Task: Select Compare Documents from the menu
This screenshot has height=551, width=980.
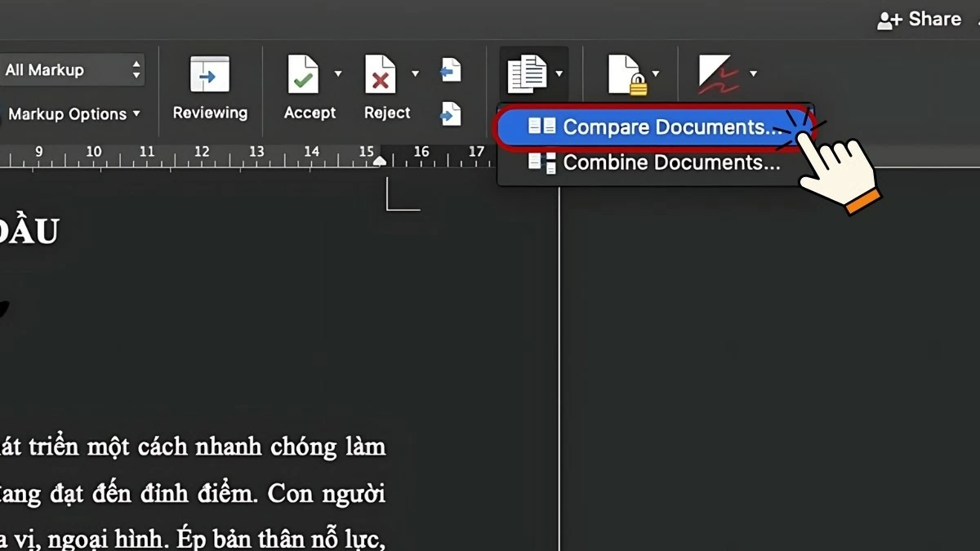Action: click(653, 127)
